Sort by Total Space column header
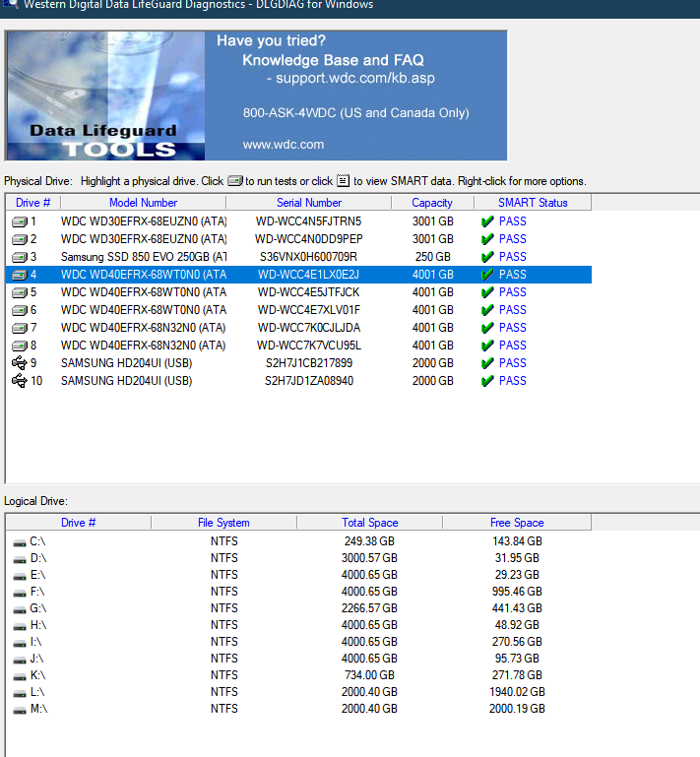 tap(370, 523)
